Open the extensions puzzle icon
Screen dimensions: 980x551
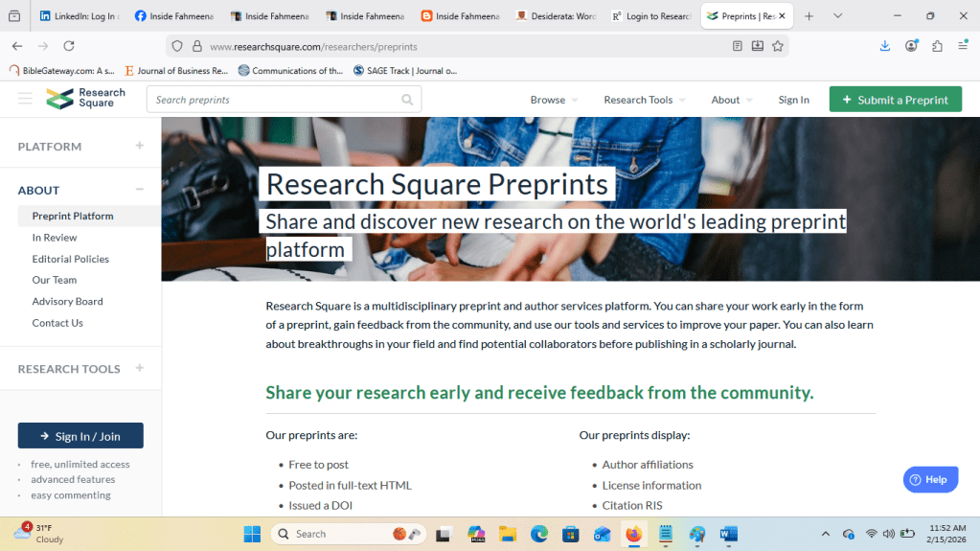937,46
